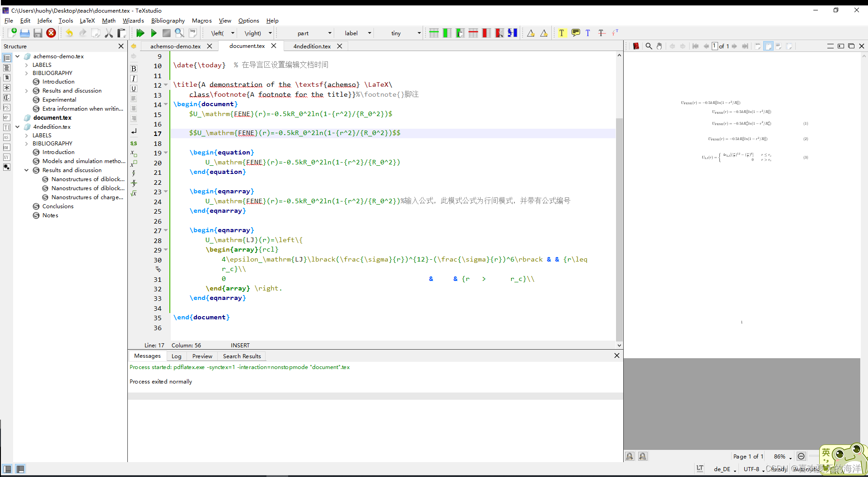This screenshot has width=868, height=477.
Task: Open the Preview tab in bottom panel
Action: (x=202, y=356)
